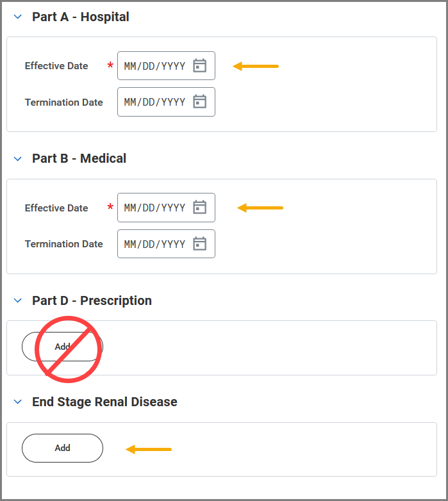448x501 pixels.
Task: Collapse the Part A - Hospital section chevron
Action: pos(18,17)
